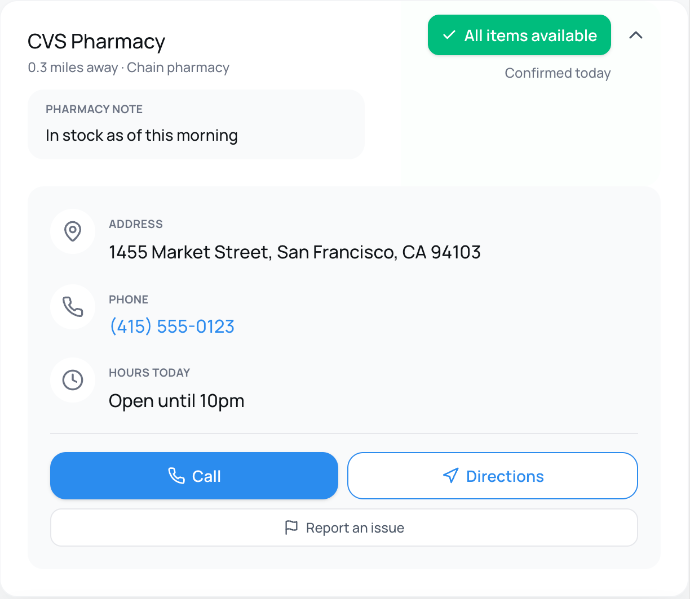Click the phone icon beside the number

click(72, 307)
